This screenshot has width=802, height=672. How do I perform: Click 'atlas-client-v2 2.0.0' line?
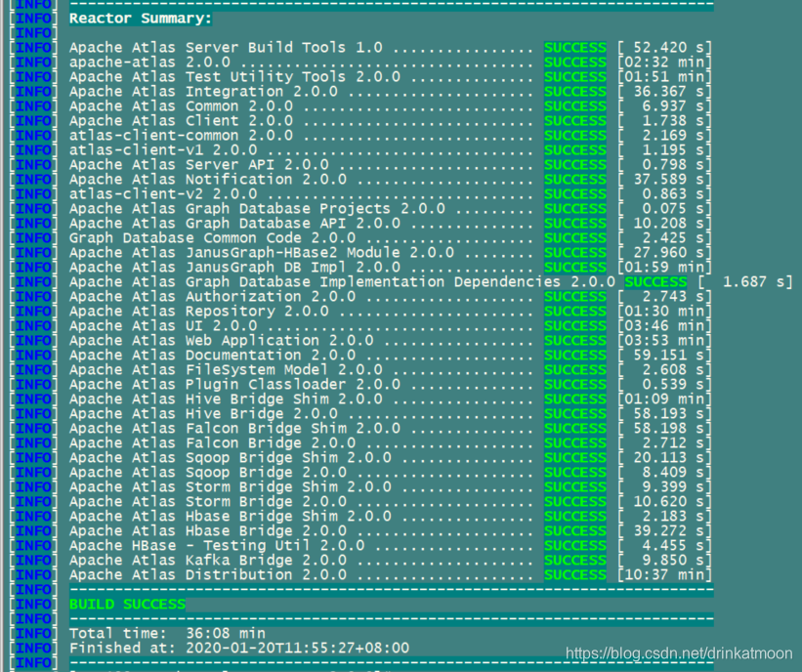[163, 194]
